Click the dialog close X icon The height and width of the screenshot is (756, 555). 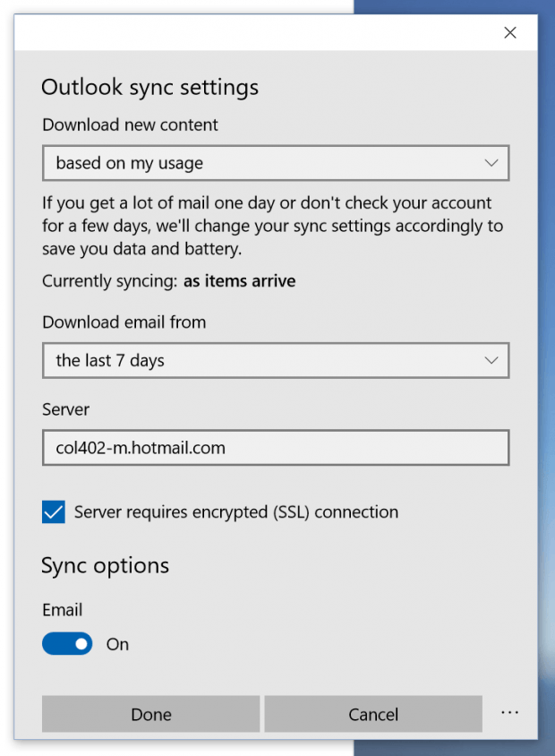click(x=510, y=32)
